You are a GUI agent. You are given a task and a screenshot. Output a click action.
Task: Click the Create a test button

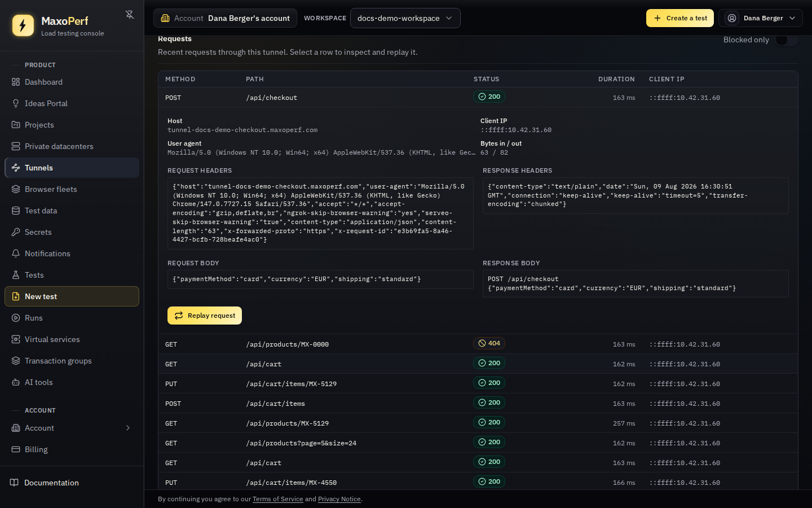tap(680, 18)
